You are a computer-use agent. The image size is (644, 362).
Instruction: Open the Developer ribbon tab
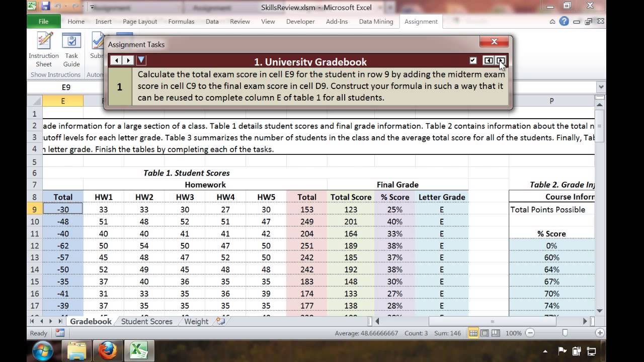(300, 22)
